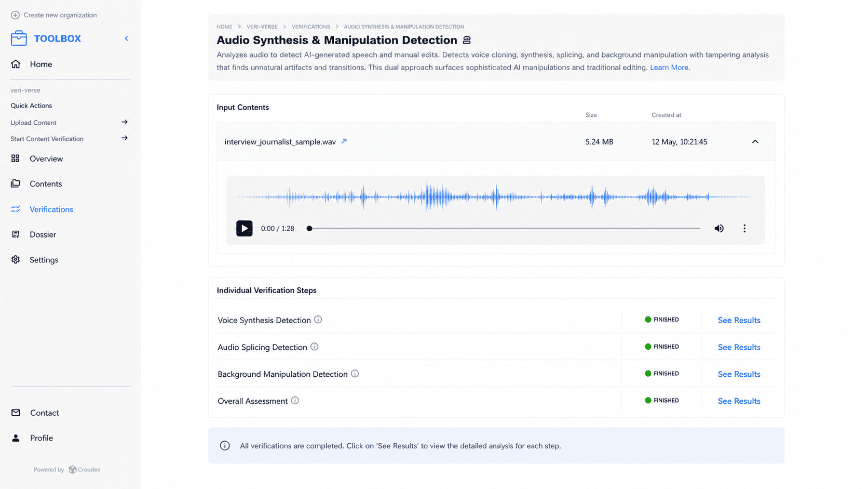Click the icon beside the page title
Image resolution: width=868 pixels, height=489 pixels.
[x=467, y=40]
